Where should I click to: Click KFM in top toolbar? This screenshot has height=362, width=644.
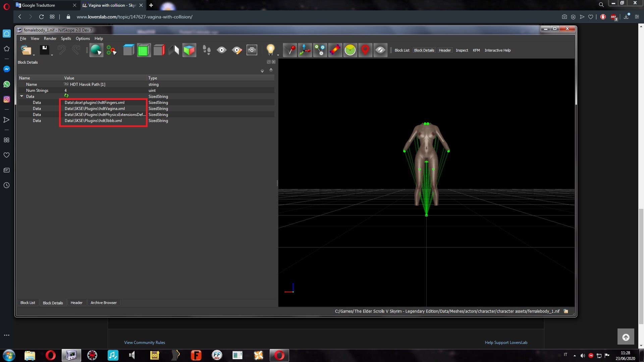476,50
